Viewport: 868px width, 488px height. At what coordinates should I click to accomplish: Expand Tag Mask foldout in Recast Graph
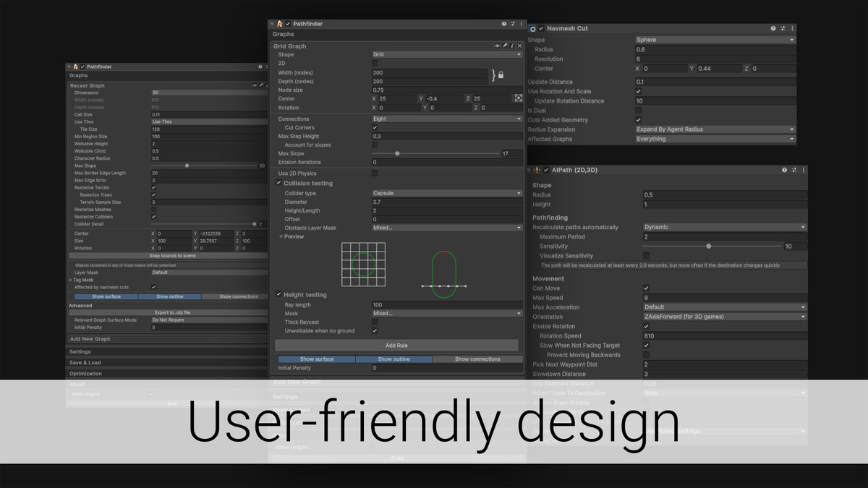tap(71, 280)
